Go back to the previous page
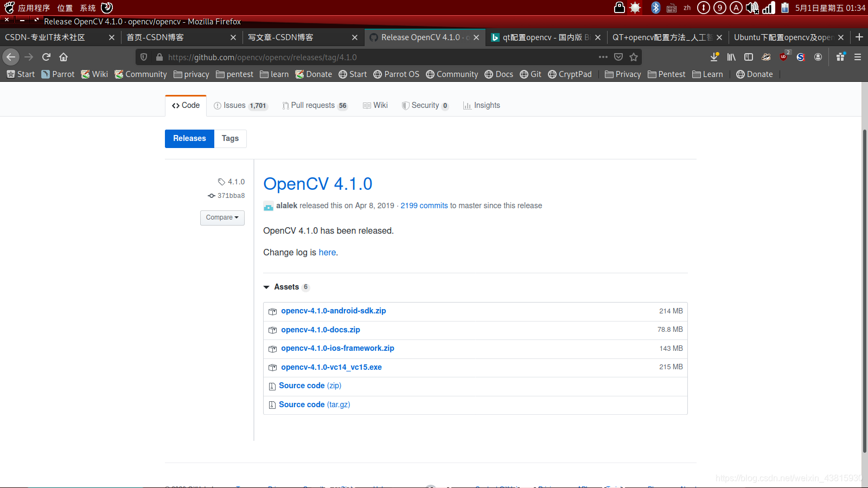The image size is (868, 488). pyautogui.click(x=11, y=57)
